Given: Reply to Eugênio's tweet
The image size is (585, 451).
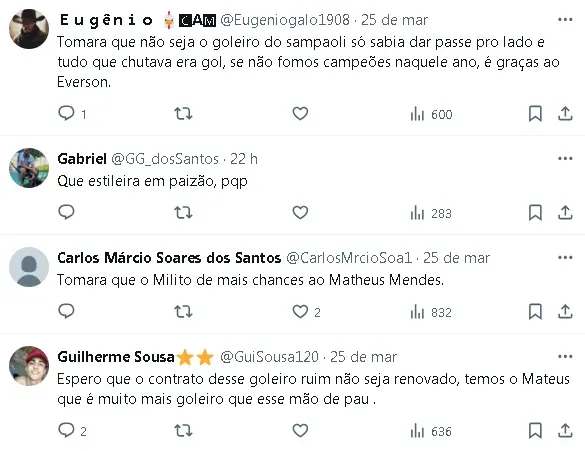Looking at the screenshot, I should point(66,113).
